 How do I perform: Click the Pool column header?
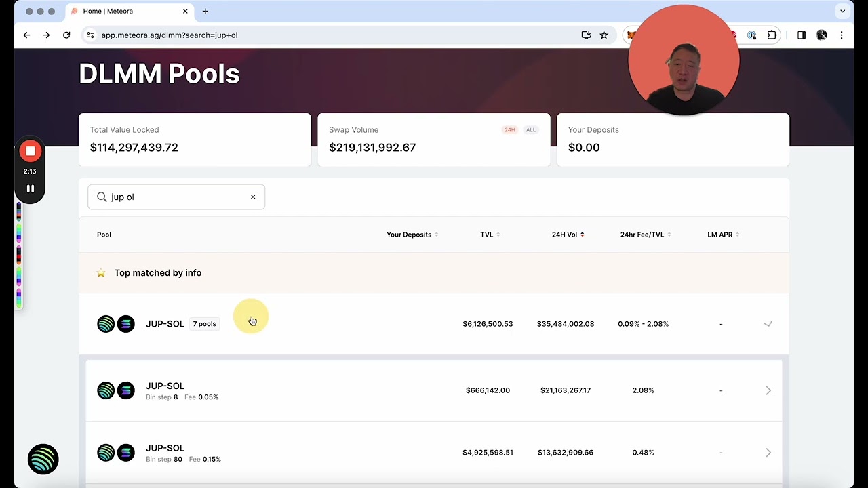(104, 235)
